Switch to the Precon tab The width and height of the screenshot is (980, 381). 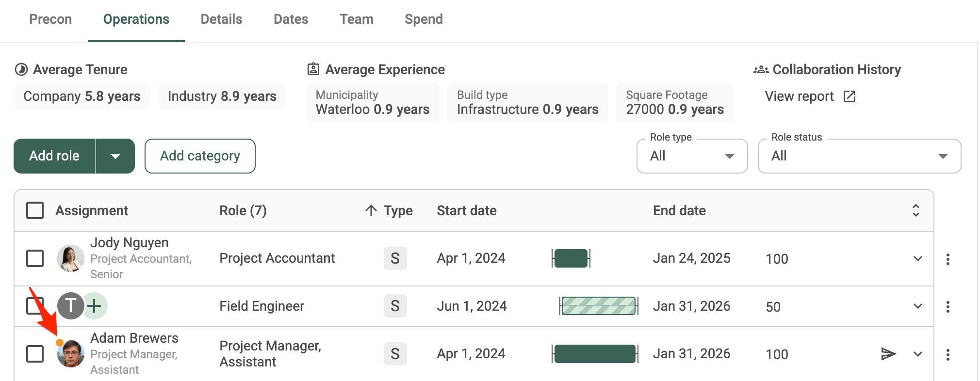tap(50, 19)
